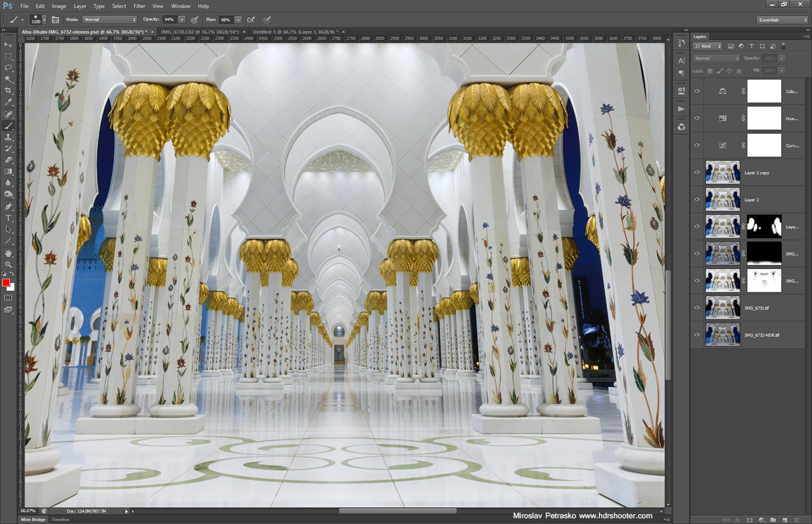Activate the Eyedropper tool
The width and height of the screenshot is (812, 524).
click(x=8, y=101)
